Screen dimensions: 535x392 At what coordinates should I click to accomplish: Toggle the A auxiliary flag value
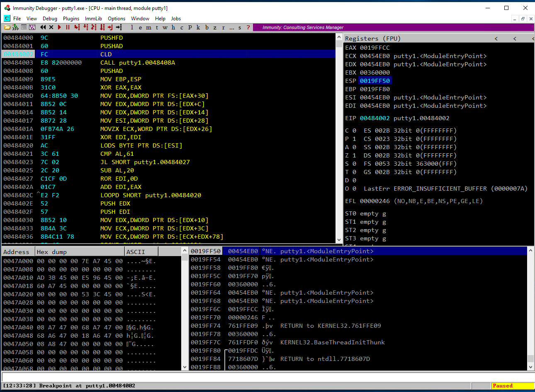click(x=354, y=147)
